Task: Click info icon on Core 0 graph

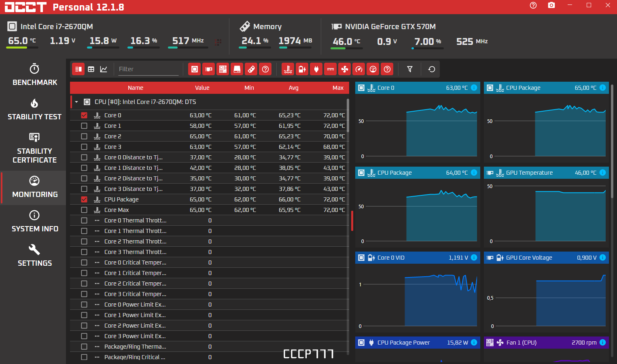Action: pos(474,88)
